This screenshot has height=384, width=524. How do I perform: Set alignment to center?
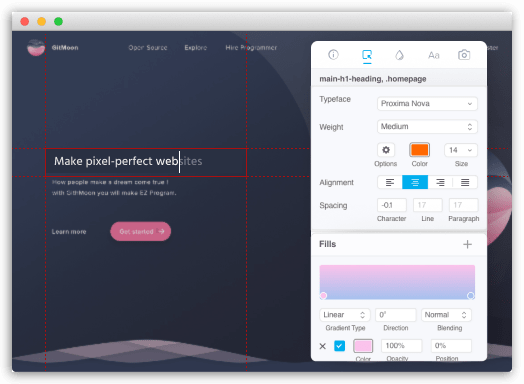[415, 182]
